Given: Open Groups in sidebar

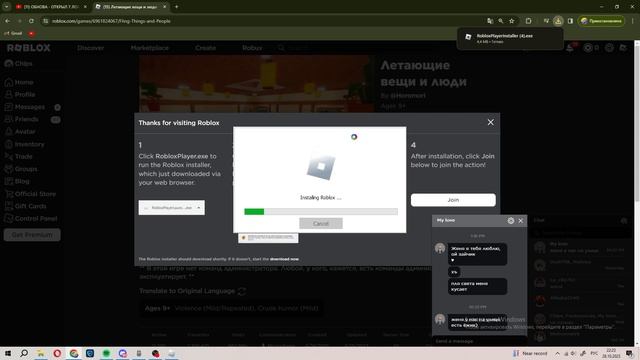Looking at the screenshot, I should [21, 169].
